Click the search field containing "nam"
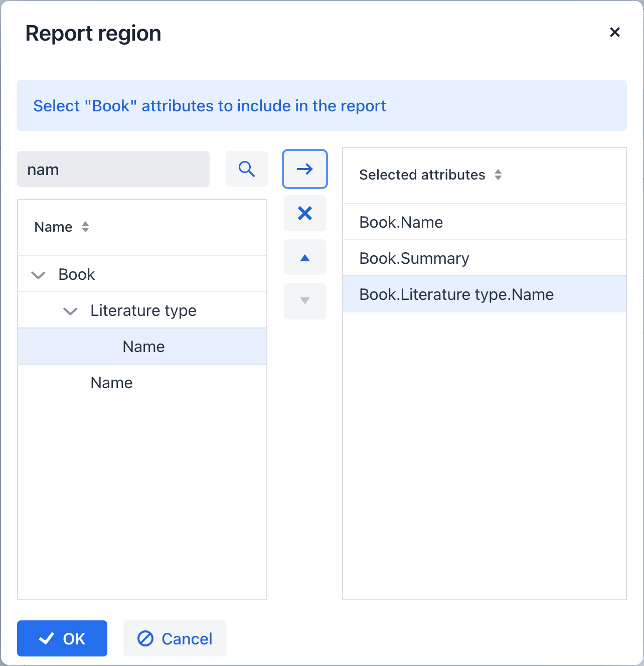 113,169
